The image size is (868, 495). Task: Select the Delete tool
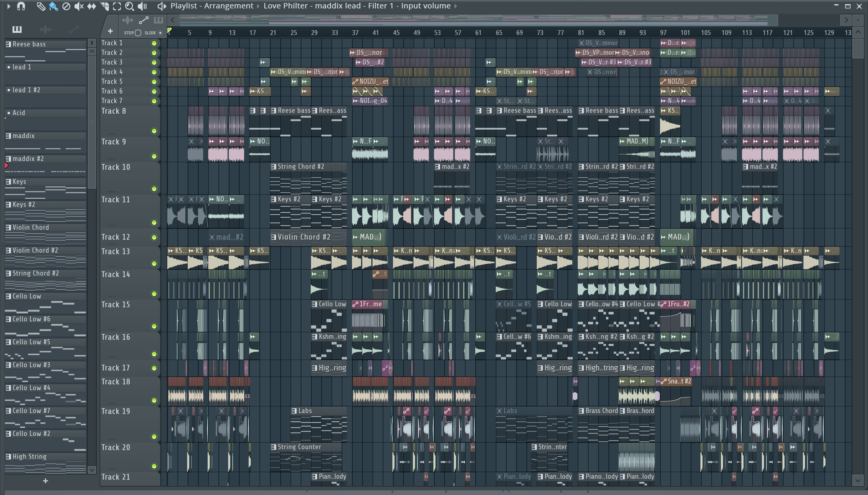[66, 6]
